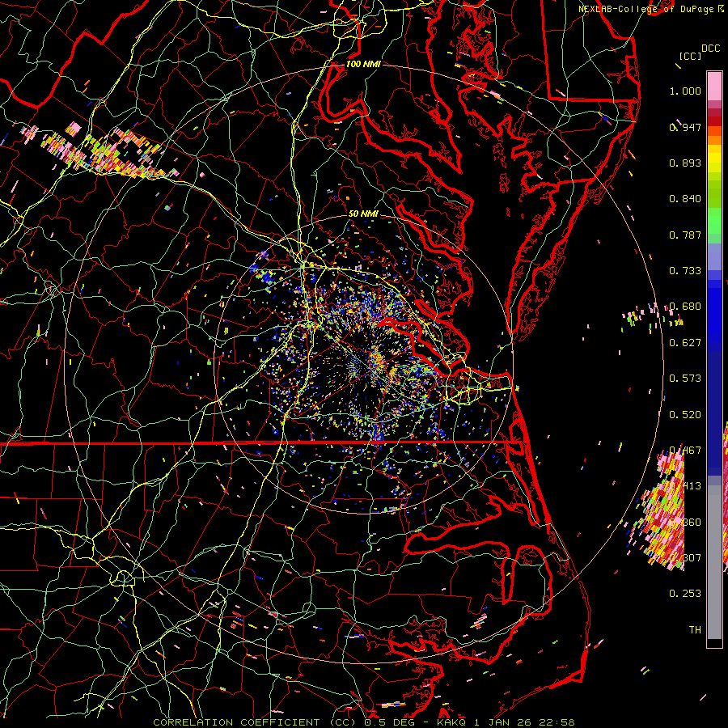Click the DCC label above the scale

tap(710, 49)
